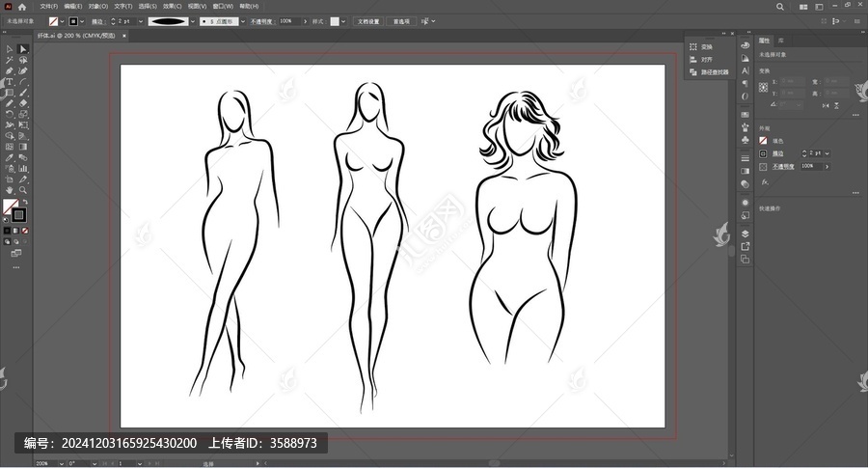Click the 首选项 button
Image resolution: width=868 pixels, height=468 pixels.
point(401,21)
